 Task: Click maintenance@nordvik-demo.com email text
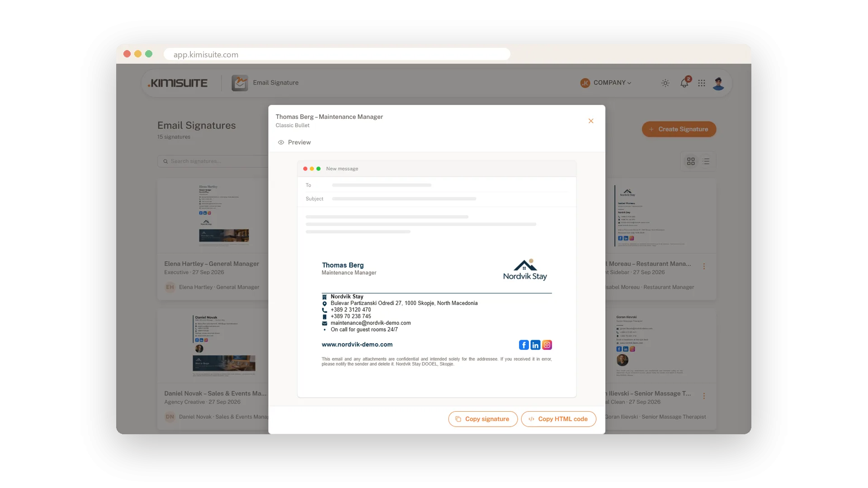371,323
